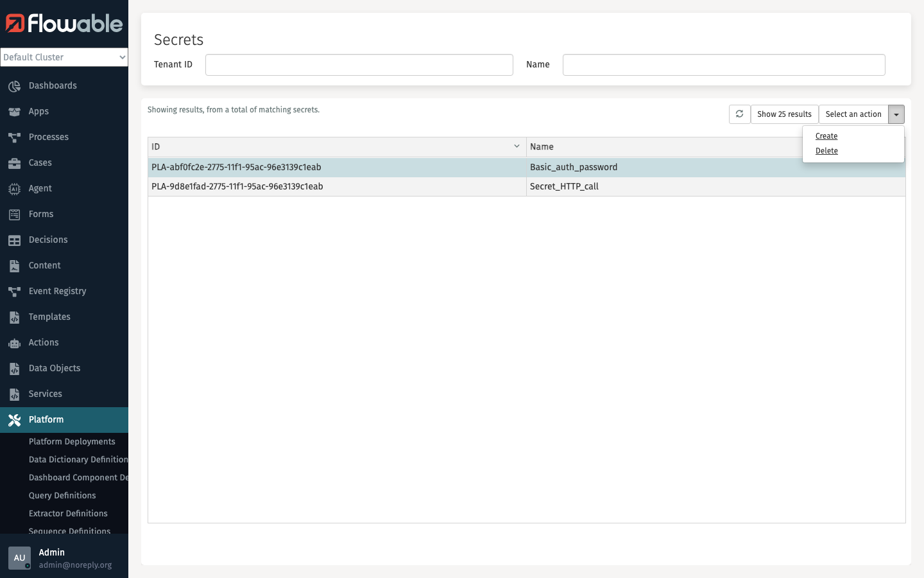This screenshot has height=578, width=924.
Task: Choose Create from the action menu
Action: [x=826, y=136]
